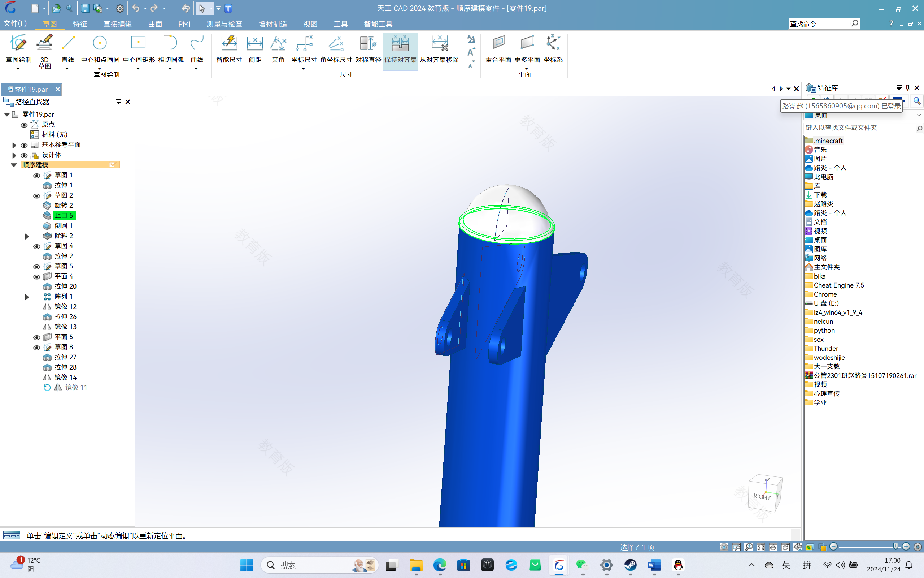Toggle visibility eye of 原点
Viewport: 924px width, 578px height.
[x=24, y=125]
